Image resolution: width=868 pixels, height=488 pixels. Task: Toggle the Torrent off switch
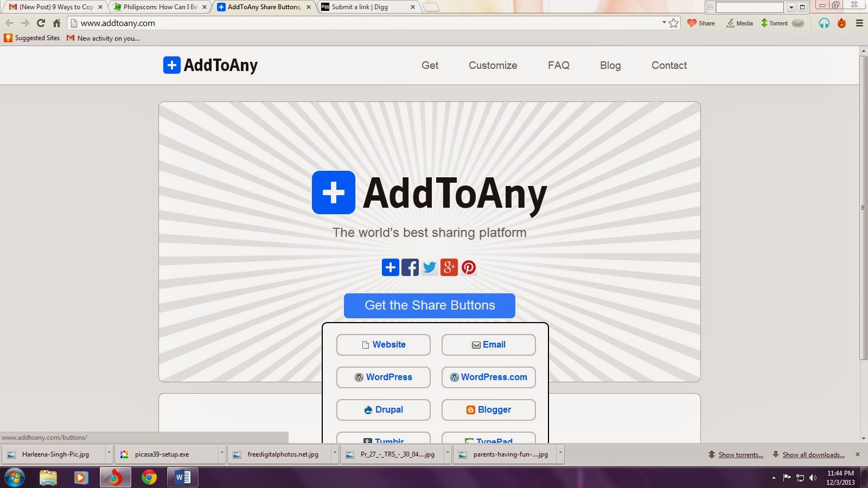pyautogui.click(x=797, y=23)
